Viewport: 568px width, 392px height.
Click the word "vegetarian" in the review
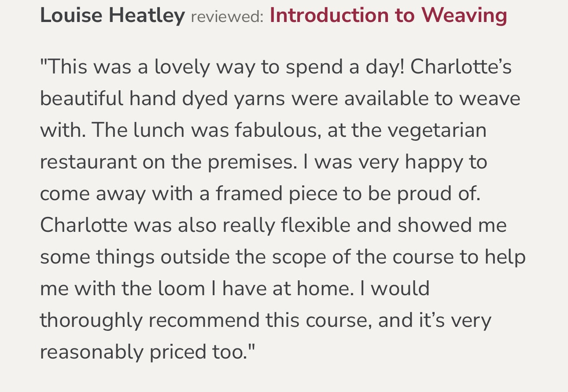[441, 131]
